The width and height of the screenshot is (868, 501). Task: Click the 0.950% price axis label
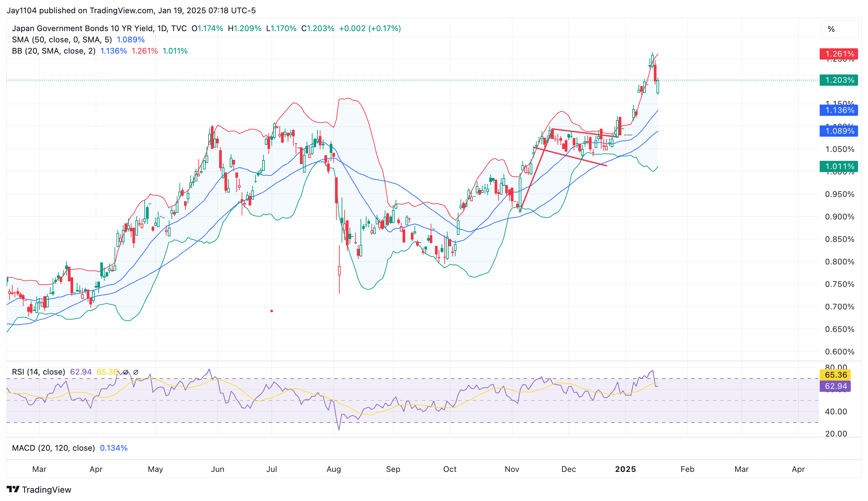pyautogui.click(x=840, y=195)
